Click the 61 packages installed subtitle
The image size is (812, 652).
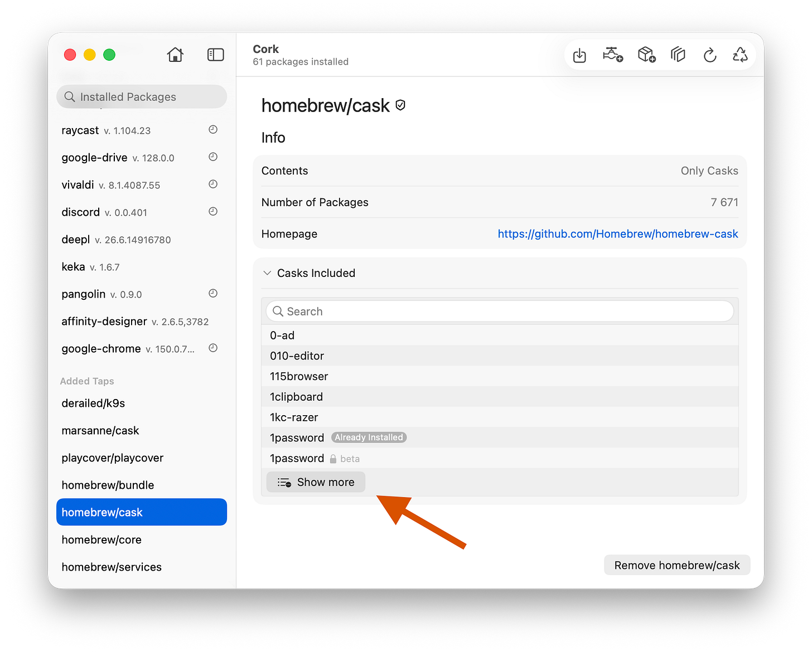click(301, 62)
